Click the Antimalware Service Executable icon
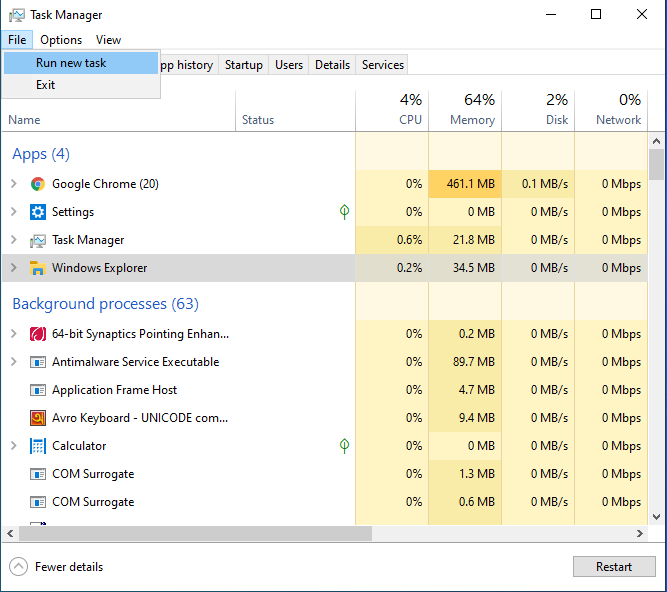667x592 pixels. point(38,362)
